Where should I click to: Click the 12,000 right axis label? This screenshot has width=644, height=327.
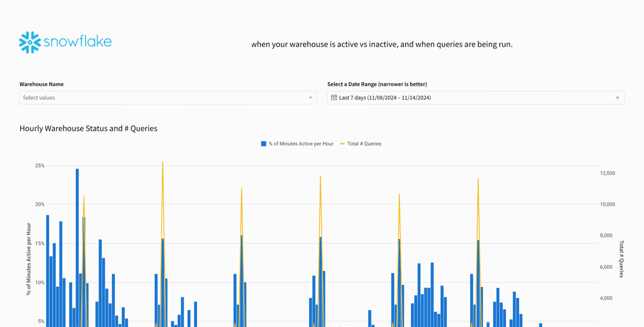click(607, 173)
